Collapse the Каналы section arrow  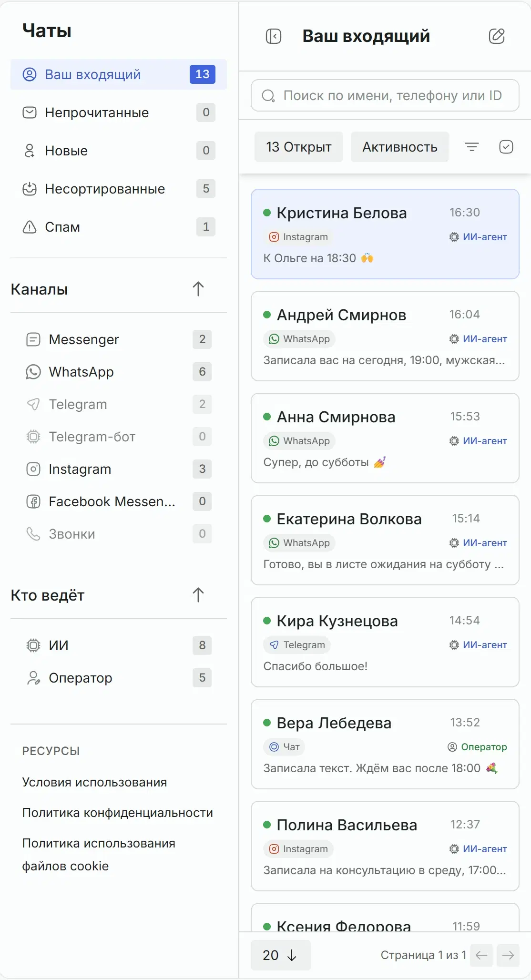198,289
